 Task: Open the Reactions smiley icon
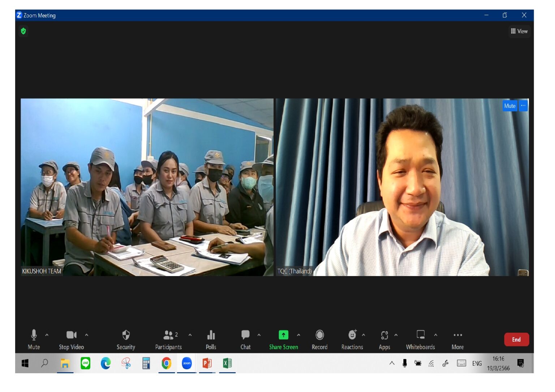(352, 335)
